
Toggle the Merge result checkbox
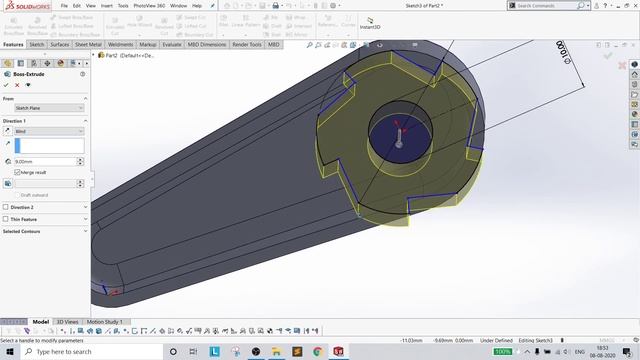click(17, 172)
